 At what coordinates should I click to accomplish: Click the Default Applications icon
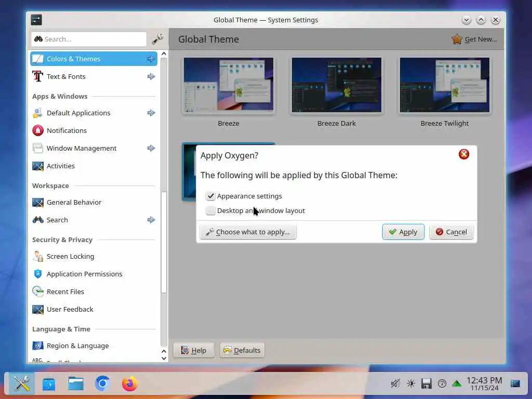tap(37, 113)
